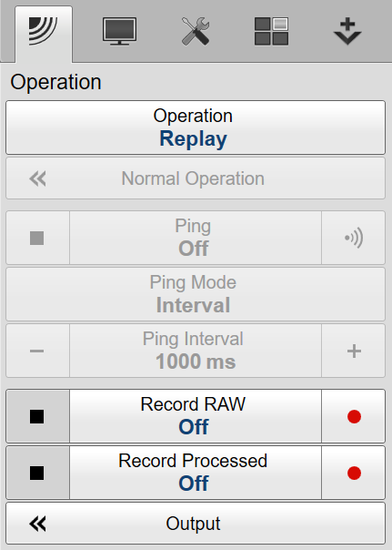The image size is (392, 550).
Task: Stop RAW recording with black square
Action: coord(37,416)
